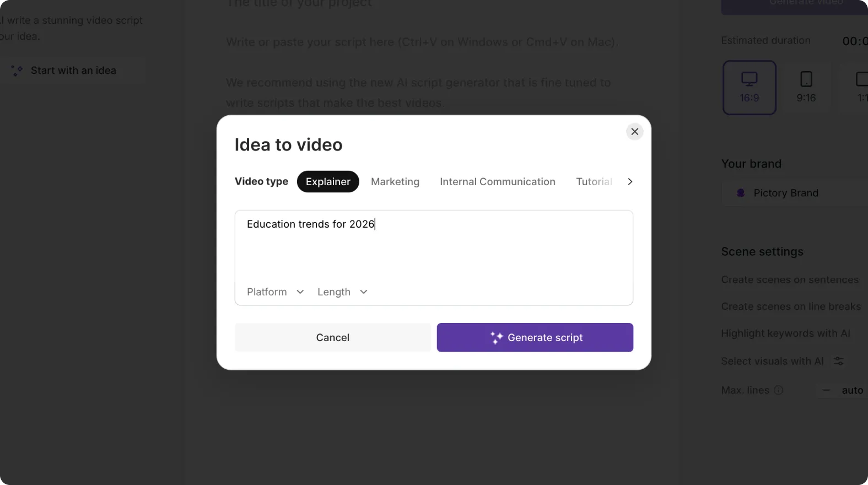The height and width of the screenshot is (485, 868).
Task: Click the Pictory Brand octopus icon
Action: pyautogui.click(x=741, y=192)
